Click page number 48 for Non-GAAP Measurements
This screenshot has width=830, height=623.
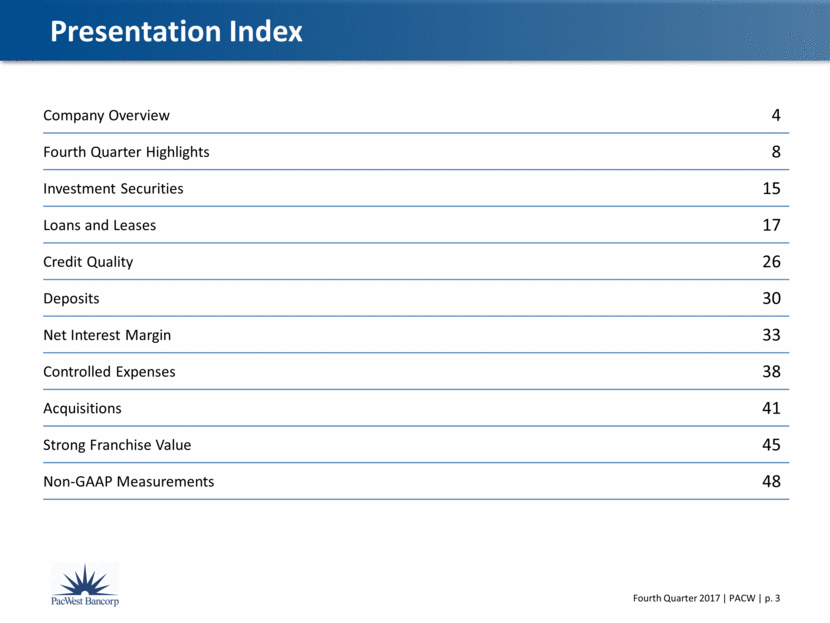(x=771, y=481)
